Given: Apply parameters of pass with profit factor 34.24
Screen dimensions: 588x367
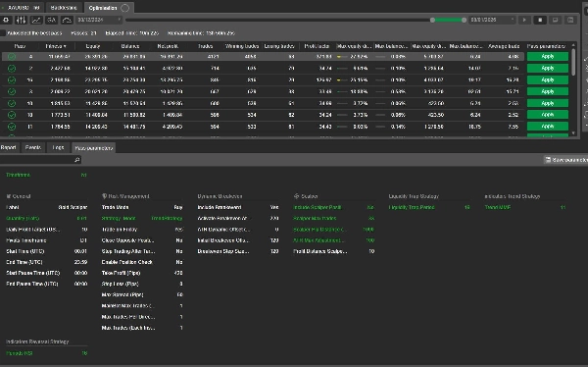Looking at the screenshot, I should click(548, 115).
